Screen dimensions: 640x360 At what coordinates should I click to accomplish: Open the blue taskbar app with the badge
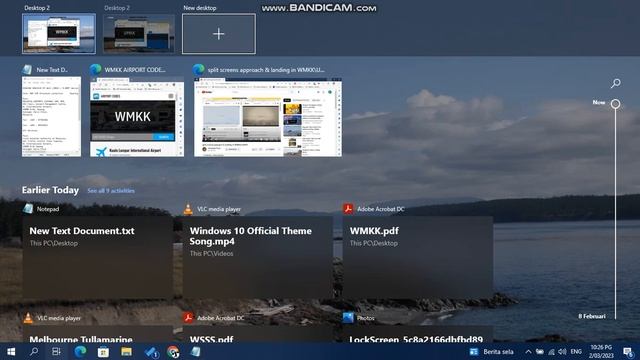point(151,352)
